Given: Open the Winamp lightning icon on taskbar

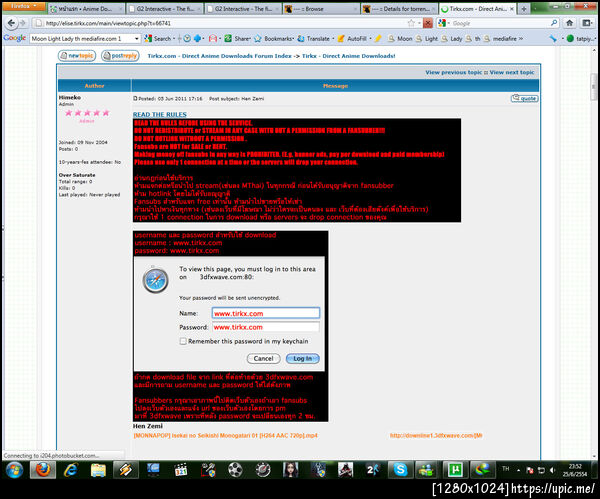Looking at the screenshot, I should [126, 470].
